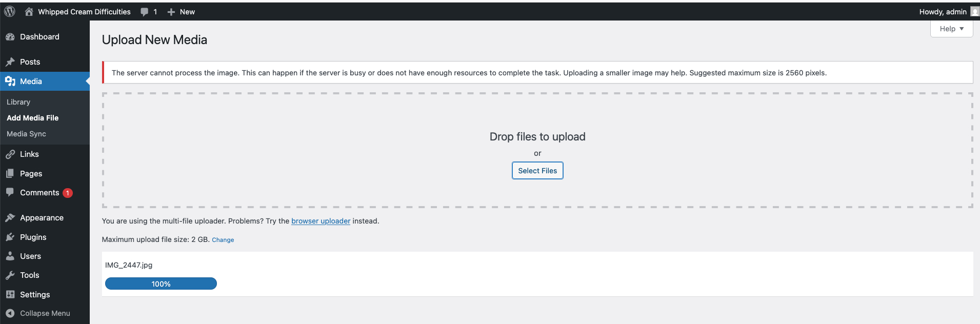Open the Howdy, admin account menu

[x=943, y=12]
